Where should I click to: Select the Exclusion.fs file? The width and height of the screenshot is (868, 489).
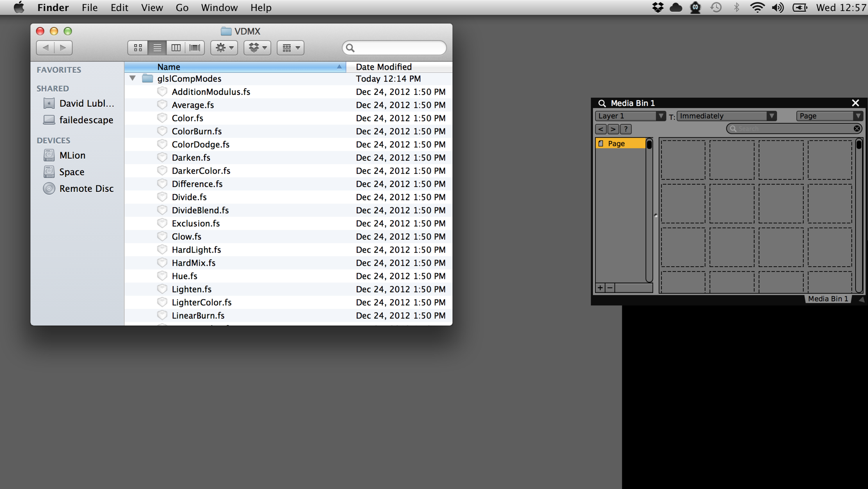tap(288, 223)
